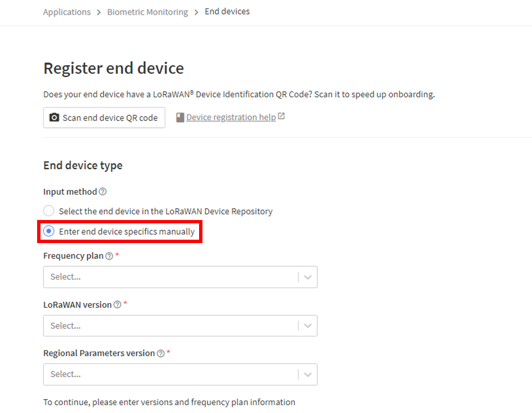Click the chevron after Applications breadcrumb
Image resolution: width=532 pixels, height=413 pixels.
(99, 12)
